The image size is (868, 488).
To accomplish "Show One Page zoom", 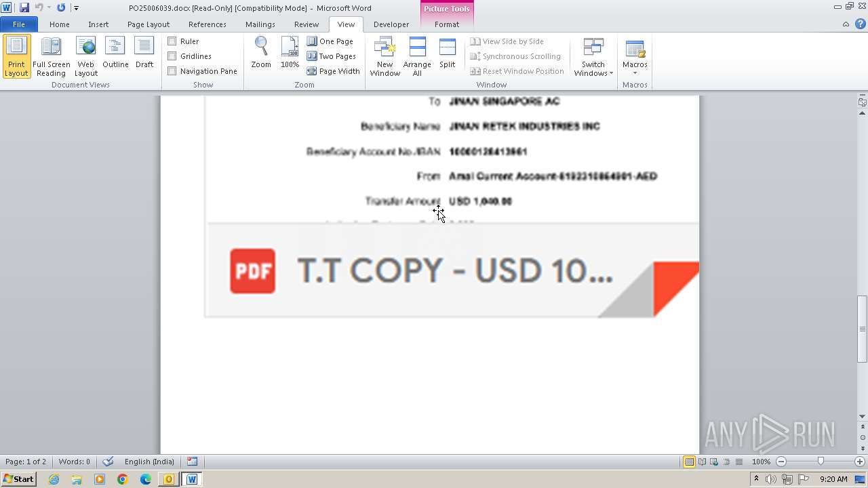I will point(330,41).
